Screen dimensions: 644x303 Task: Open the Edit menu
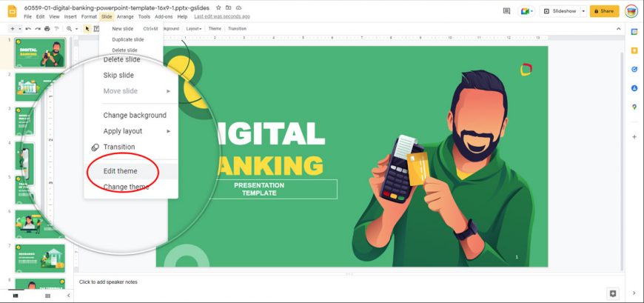tap(40, 17)
